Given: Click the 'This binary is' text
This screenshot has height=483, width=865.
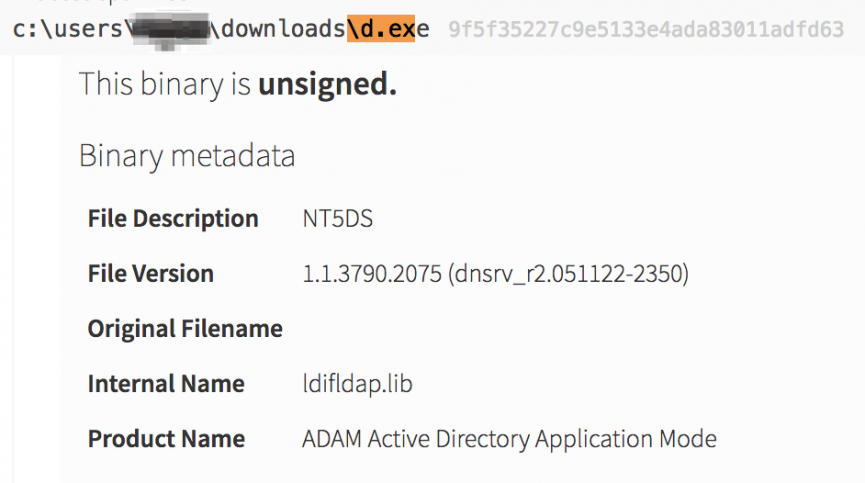Looking at the screenshot, I should (164, 85).
